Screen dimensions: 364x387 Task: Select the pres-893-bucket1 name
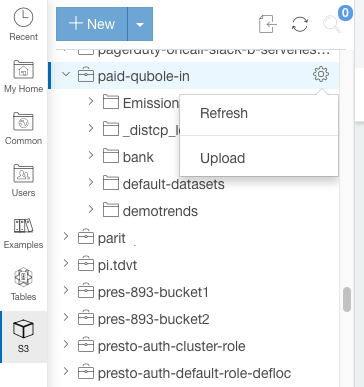[x=153, y=292]
